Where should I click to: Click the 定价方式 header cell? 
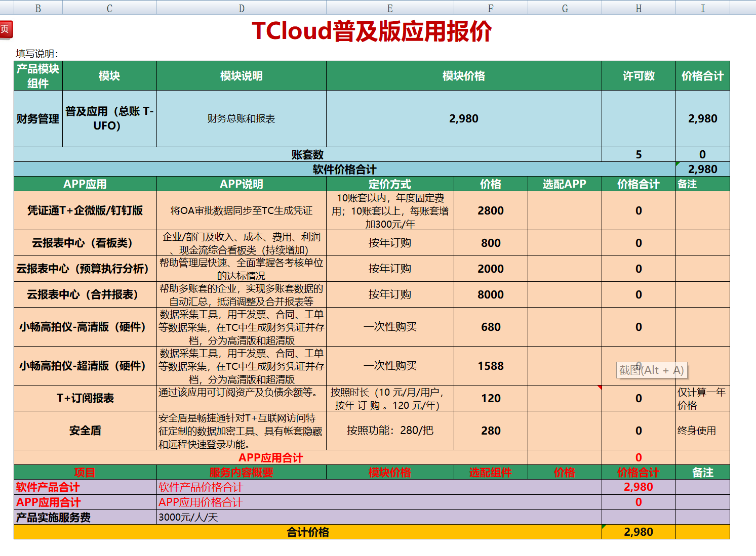pyautogui.click(x=390, y=184)
